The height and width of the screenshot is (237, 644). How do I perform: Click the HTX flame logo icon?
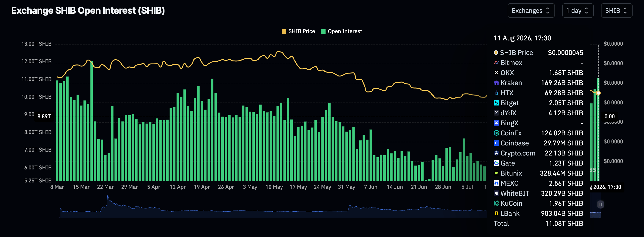pos(496,93)
